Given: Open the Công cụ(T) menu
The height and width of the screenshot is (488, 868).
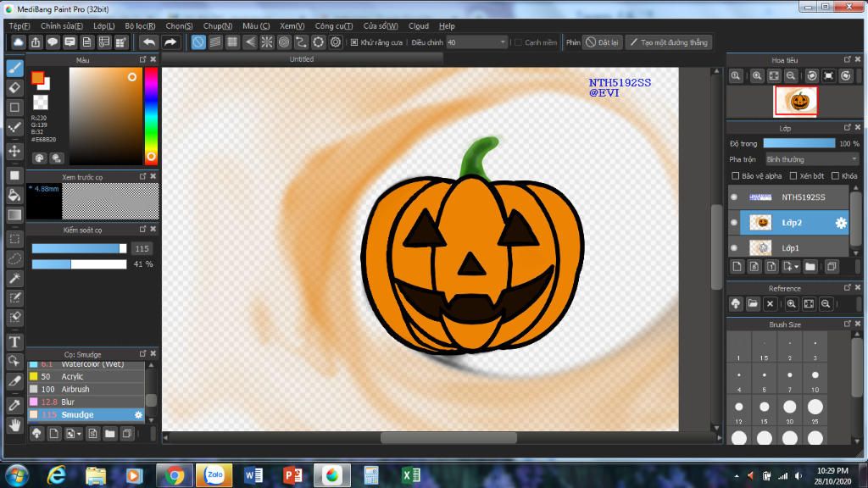Looking at the screenshot, I should pos(334,26).
